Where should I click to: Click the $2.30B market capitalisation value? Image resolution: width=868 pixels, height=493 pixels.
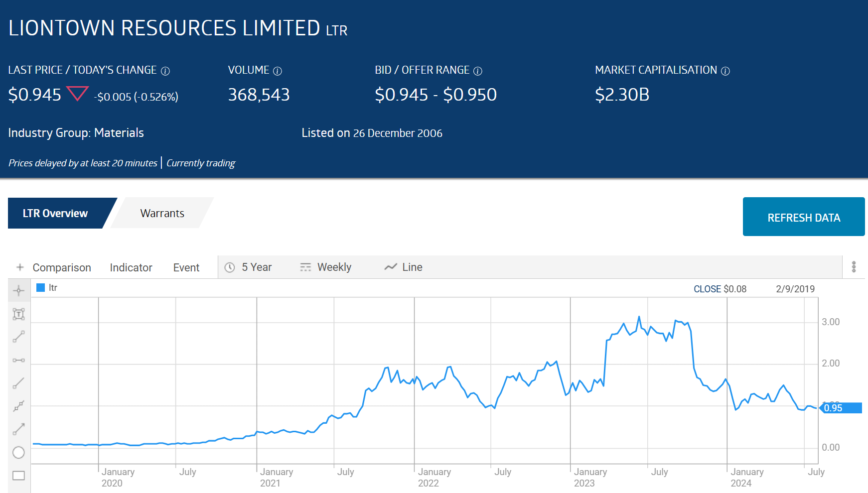click(x=622, y=95)
